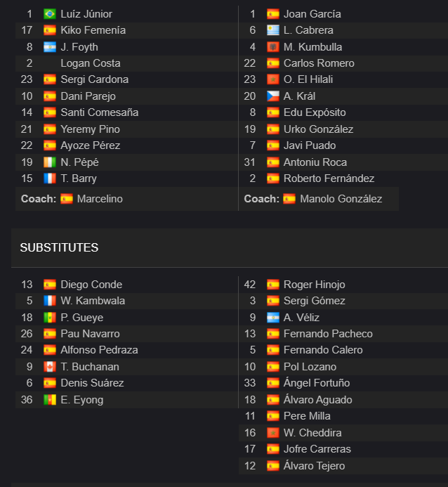The image size is (448, 487).
Task: Click the Senegal flag next to P. Gueye
Action: tap(50, 318)
